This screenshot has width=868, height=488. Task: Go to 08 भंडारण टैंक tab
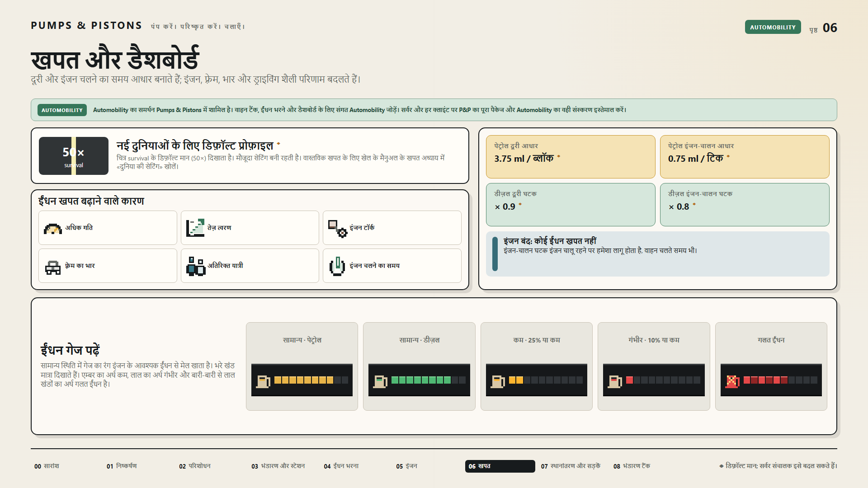coord(632,466)
